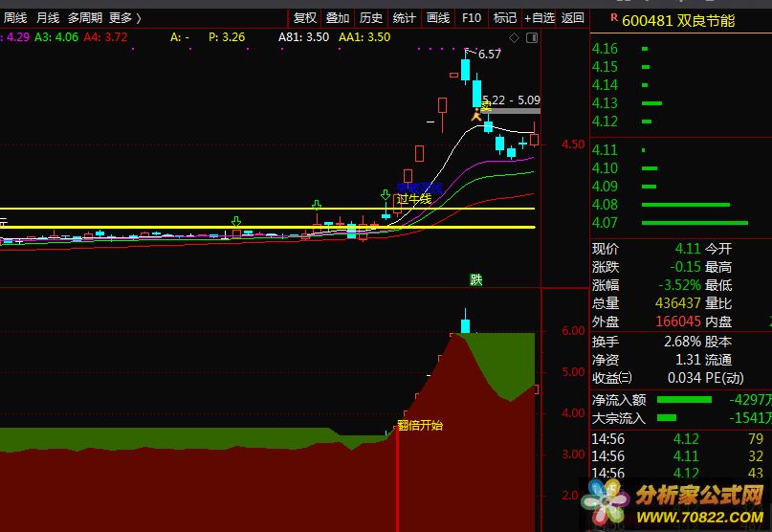Screen dimensions: 772x532
Task: Open 复权 adjustment menu
Action: click(x=305, y=18)
